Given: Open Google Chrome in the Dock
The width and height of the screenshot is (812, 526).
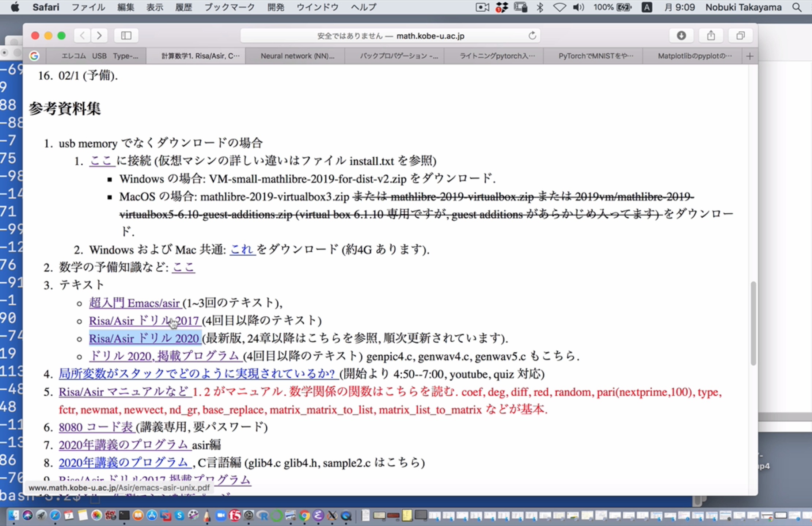Looking at the screenshot, I should (x=304, y=515).
